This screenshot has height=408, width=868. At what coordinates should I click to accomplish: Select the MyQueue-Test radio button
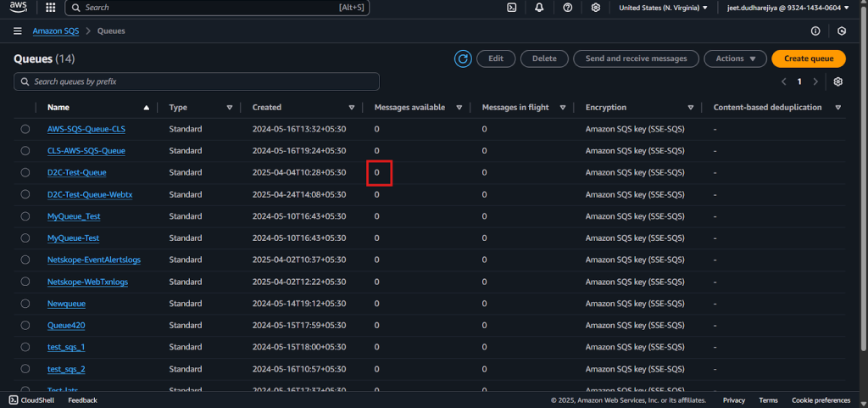pyautogui.click(x=25, y=238)
